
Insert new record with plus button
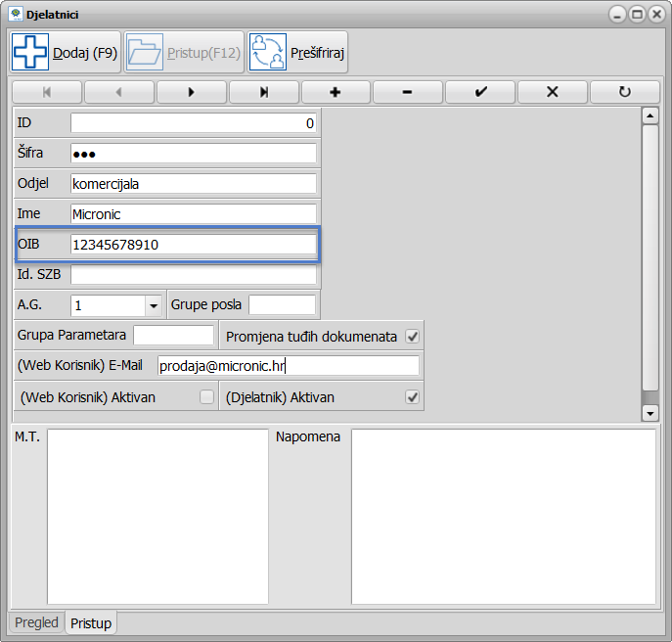(x=336, y=92)
